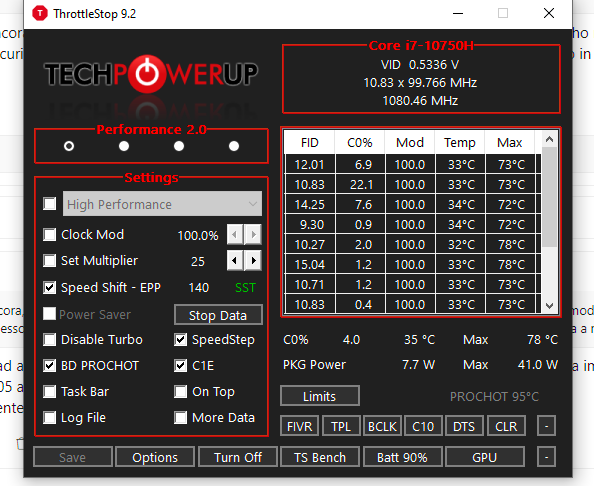Select the second Performance 2.0 profile radio
This screenshot has height=486, width=594.
[x=124, y=146]
